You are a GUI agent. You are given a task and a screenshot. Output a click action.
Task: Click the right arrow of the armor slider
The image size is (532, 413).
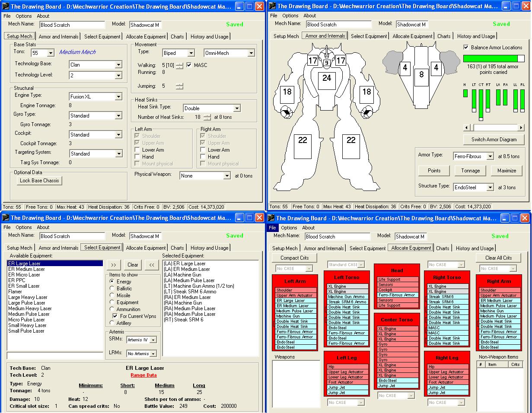pyautogui.click(x=522, y=127)
